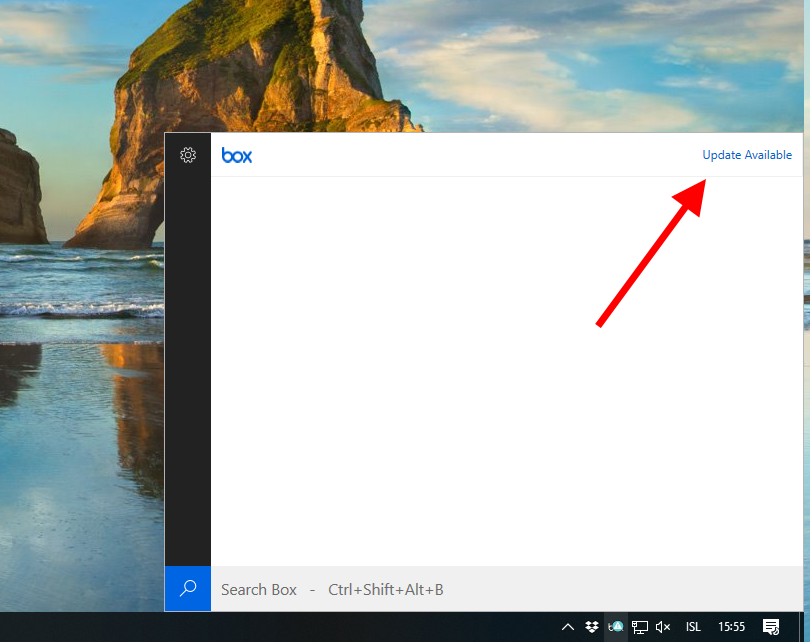The height and width of the screenshot is (642, 810).
Task: Click the blue search magnifier button
Action: 188,588
